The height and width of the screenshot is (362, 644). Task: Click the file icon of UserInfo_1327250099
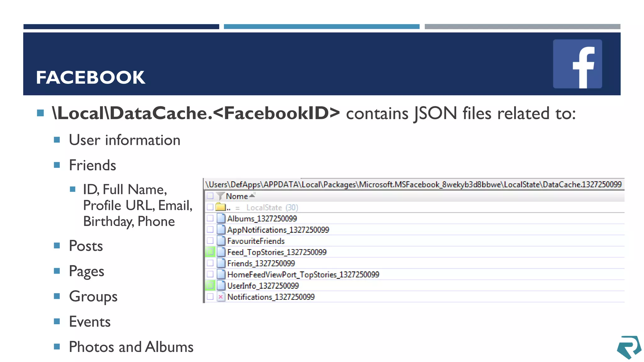click(221, 286)
